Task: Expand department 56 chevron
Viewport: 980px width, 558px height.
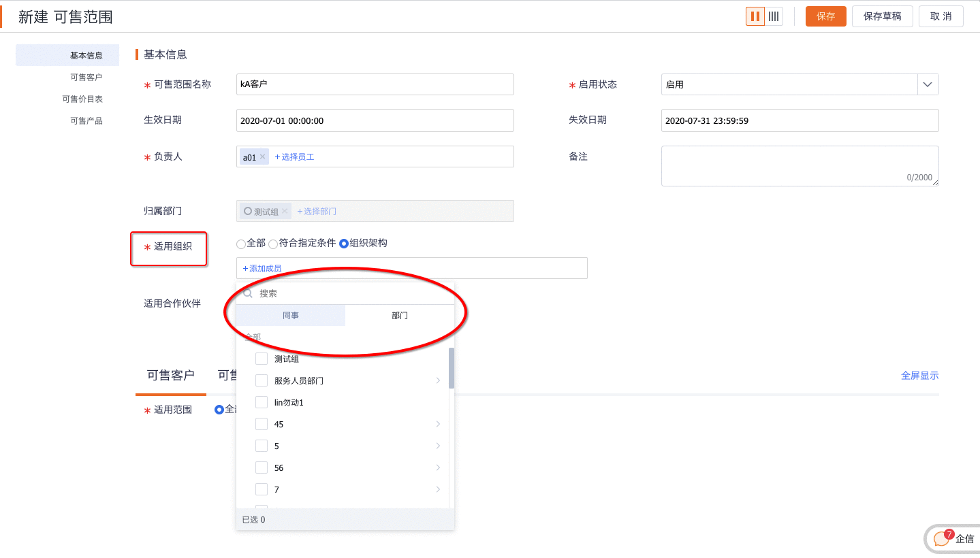Action: 438,467
